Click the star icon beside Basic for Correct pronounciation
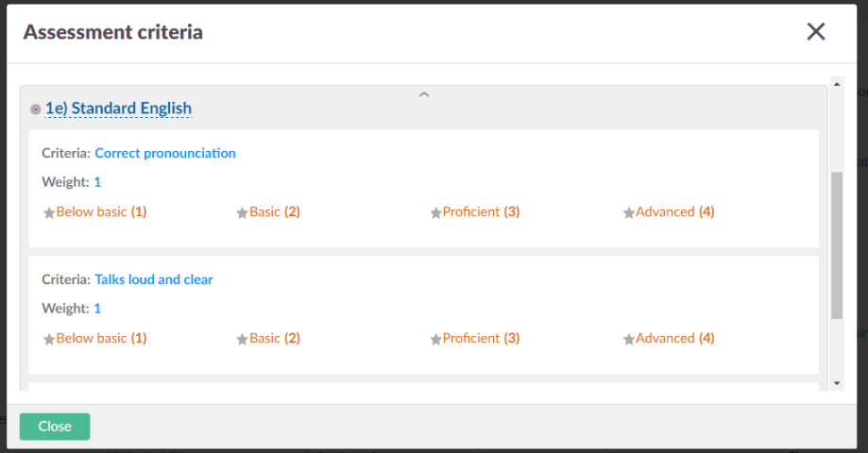Viewport: 868px width, 453px height. [x=243, y=213]
